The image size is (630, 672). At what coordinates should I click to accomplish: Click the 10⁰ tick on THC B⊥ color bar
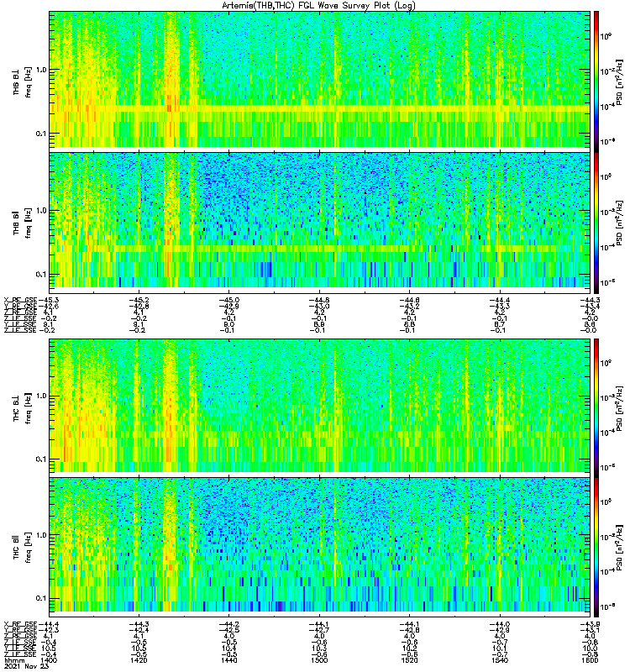(x=606, y=363)
